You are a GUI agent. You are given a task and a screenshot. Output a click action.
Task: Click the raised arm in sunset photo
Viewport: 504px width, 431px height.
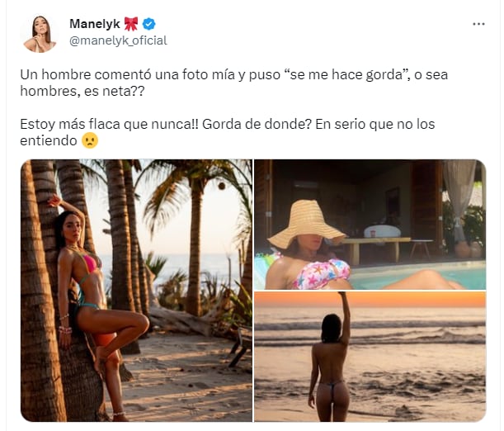coord(345,317)
